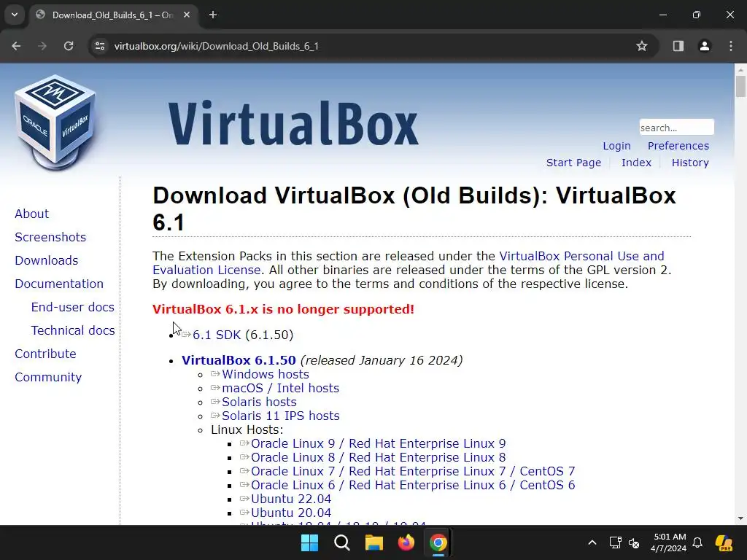Image resolution: width=747 pixels, height=560 pixels.
Task: Go to Start Page link
Action: [x=573, y=163]
